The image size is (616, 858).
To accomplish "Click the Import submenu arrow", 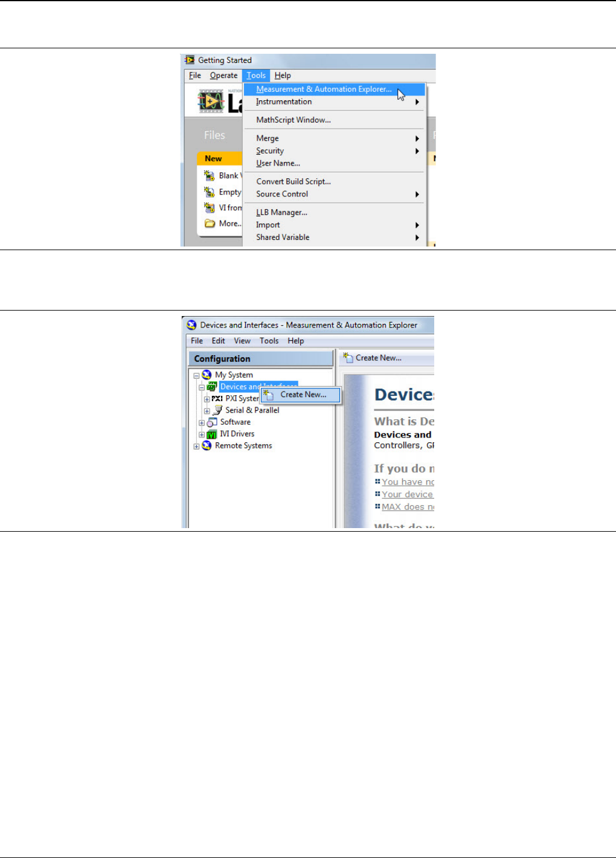I will coord(417,225).
